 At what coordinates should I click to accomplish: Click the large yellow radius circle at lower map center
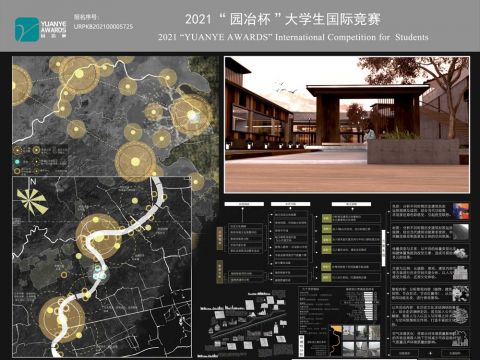[99, 237]
